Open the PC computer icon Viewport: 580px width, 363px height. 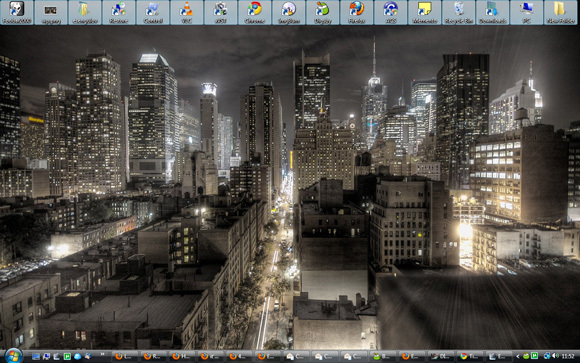(526, 12)
